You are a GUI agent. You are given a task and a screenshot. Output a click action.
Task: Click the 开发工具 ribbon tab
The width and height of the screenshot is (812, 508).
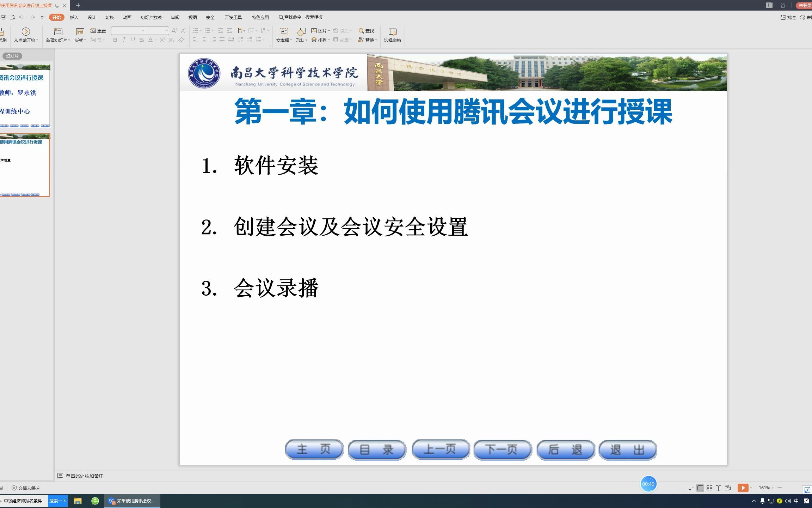[x=233, y=17]
